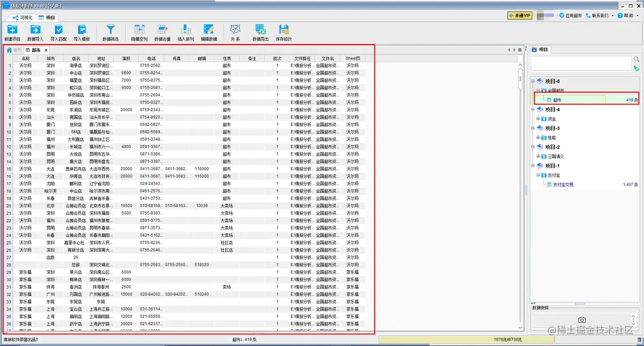Image resolution: width=644 pixels, height=346 pixels.
Task: Click the camera icon in 数据快照 panel
Action: [582, 320]
